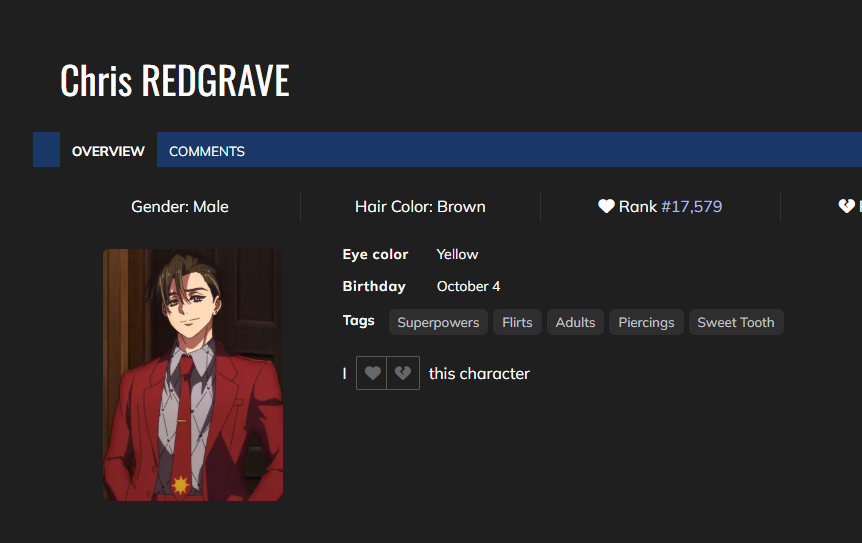
Task: Click the Chris REDGRAVE page title
Action: click(x=175, y=80)
